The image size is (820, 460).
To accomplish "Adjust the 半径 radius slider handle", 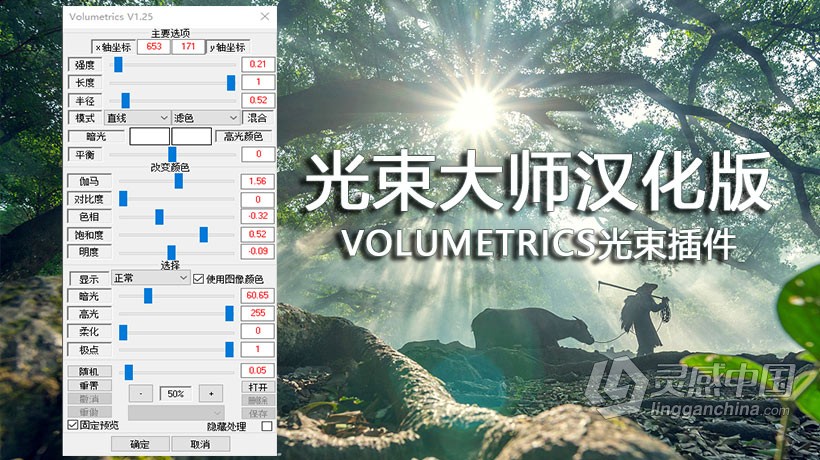I will (x=126, y=100).
